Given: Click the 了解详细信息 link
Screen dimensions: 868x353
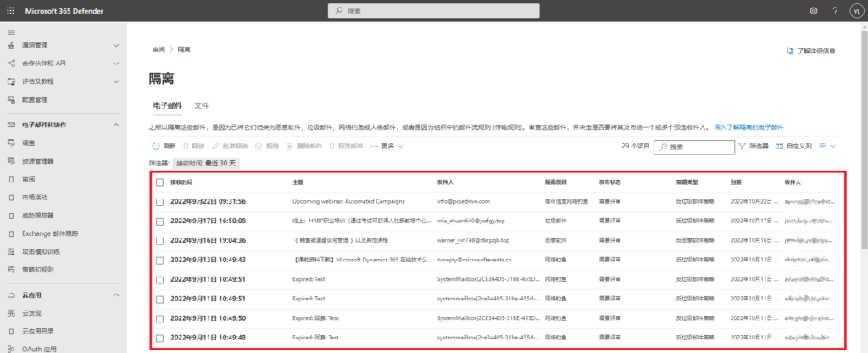Looking at the screenshot, I should 811,50.
